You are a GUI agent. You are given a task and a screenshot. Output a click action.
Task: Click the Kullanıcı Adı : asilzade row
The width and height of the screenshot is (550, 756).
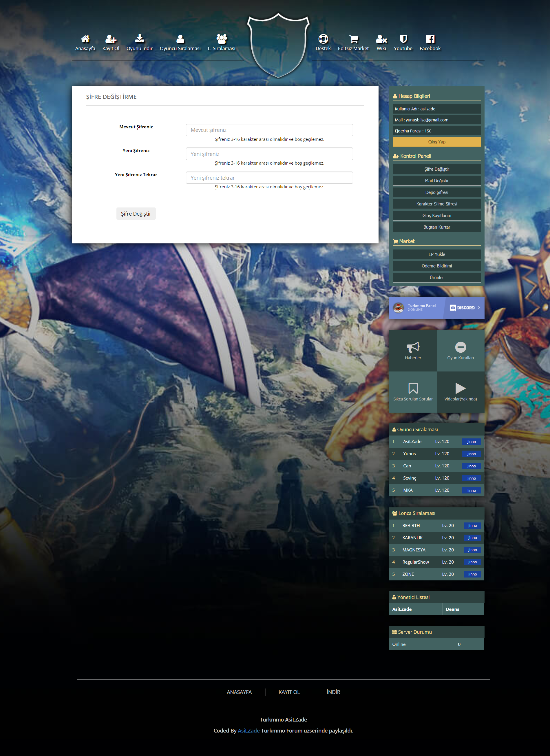coord(437,109)
